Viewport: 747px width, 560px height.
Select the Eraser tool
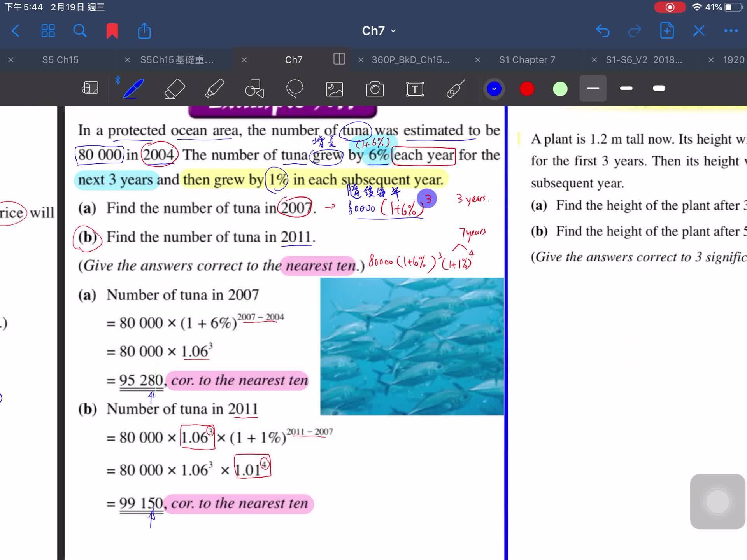[x=175, y=89]
